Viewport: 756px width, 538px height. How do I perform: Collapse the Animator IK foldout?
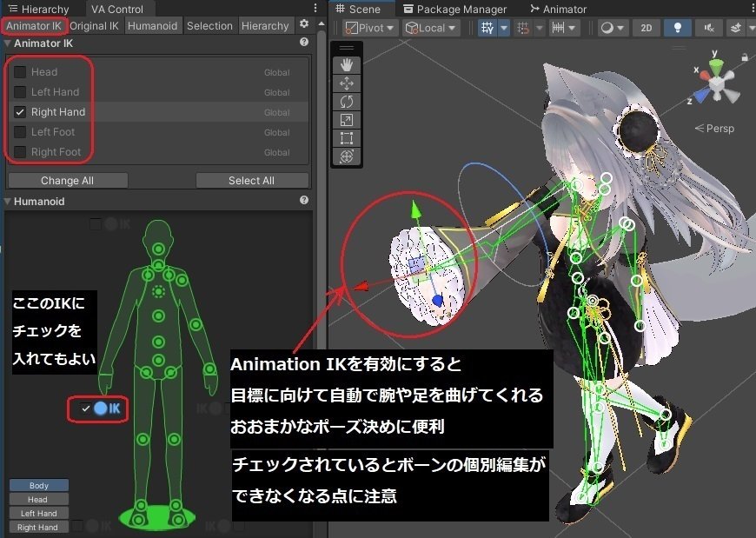[8, 43]
